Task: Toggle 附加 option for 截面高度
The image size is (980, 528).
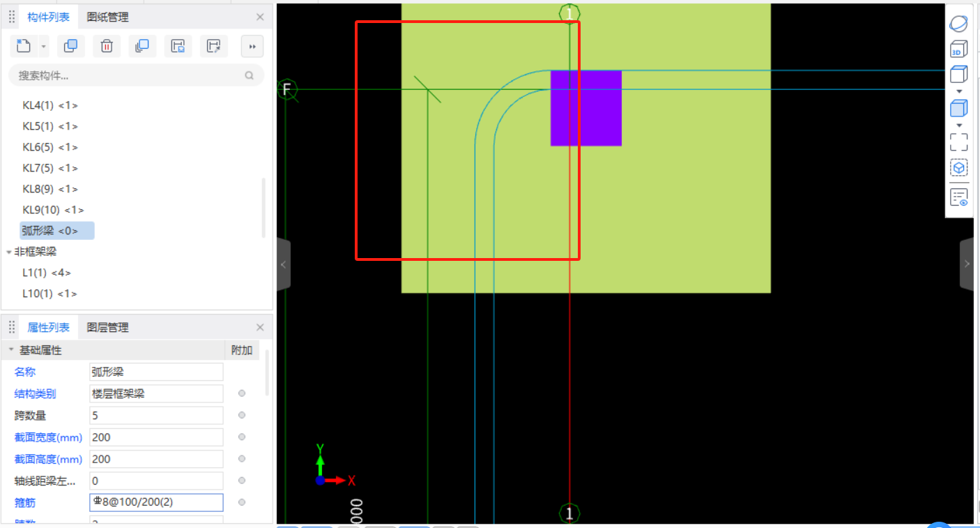Action: point(242,459)
